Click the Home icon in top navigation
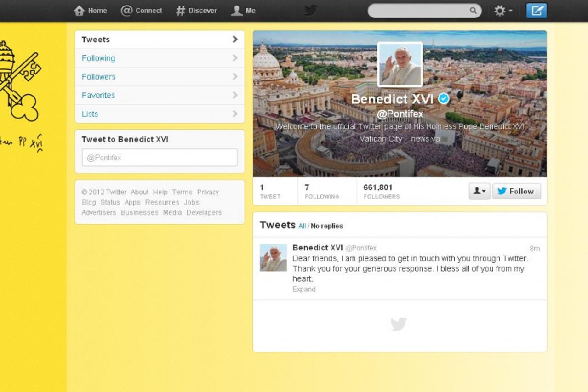 [x=80, y=11]
